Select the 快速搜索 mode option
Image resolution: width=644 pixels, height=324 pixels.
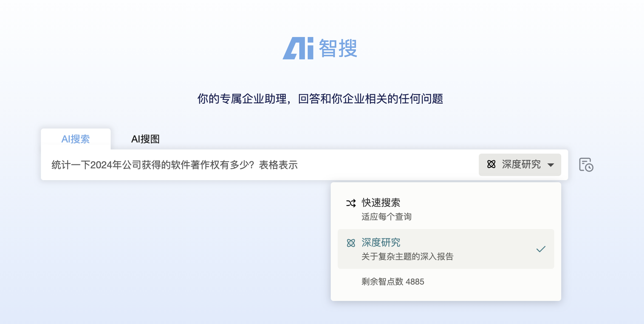click(446, 209)
